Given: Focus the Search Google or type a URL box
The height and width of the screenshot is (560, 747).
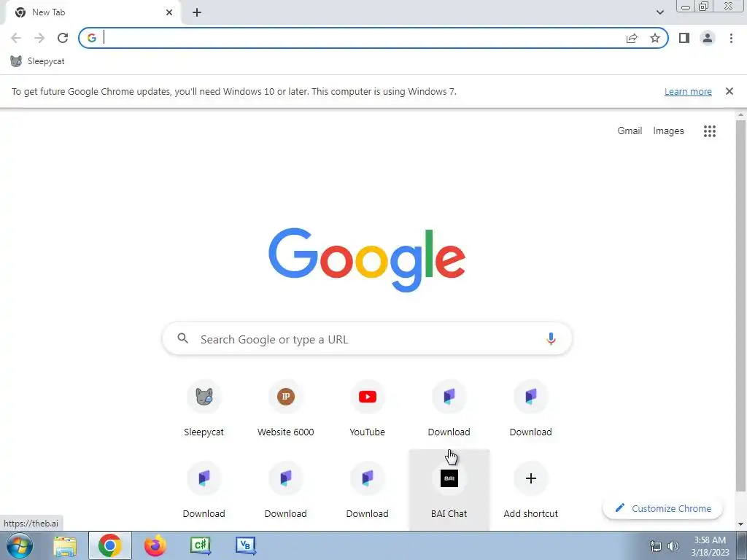Looking at the screenshot, I should pos(367,338).
